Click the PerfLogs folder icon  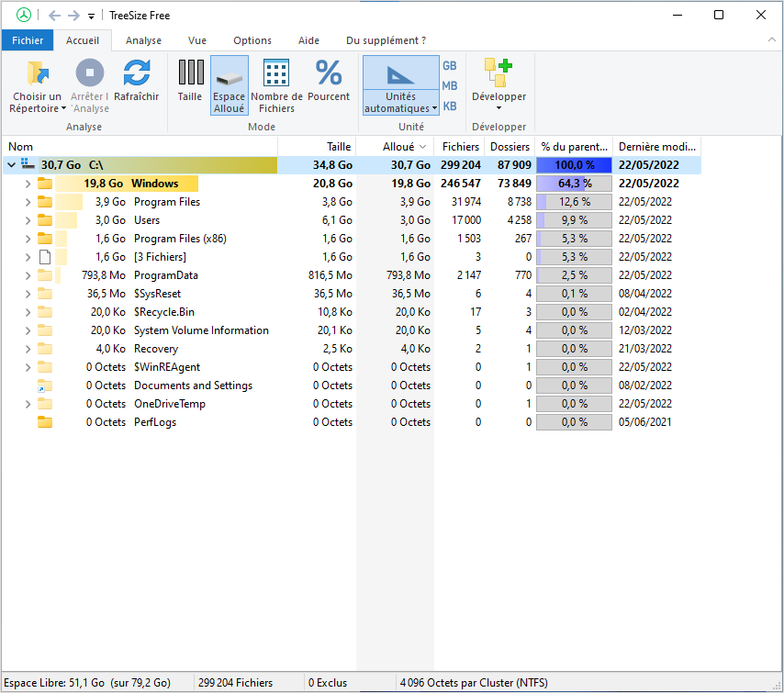coord(45,422)
